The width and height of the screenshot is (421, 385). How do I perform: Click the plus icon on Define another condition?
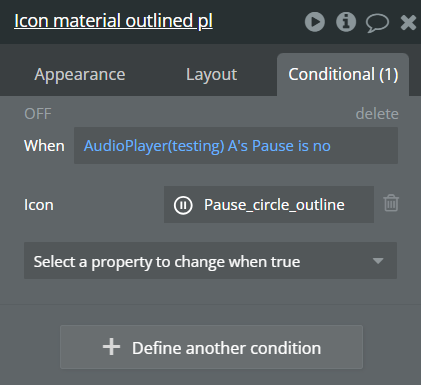coord(111,347)
